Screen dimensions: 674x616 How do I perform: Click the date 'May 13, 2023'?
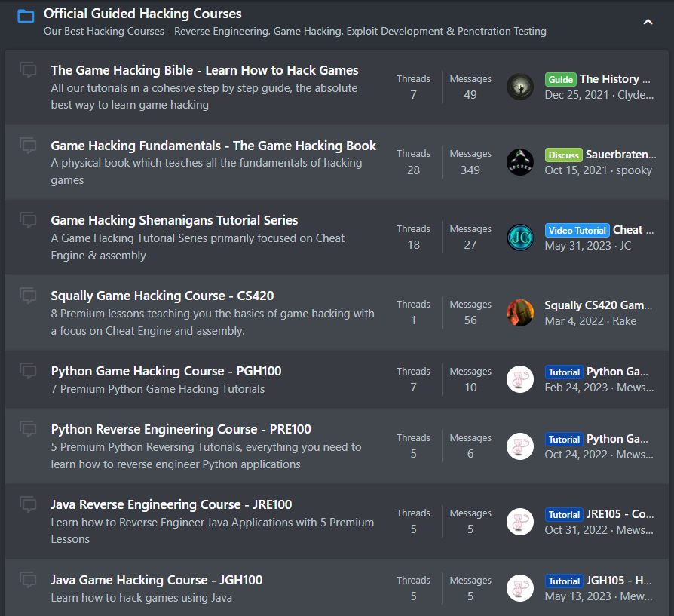tap(577, 596)
